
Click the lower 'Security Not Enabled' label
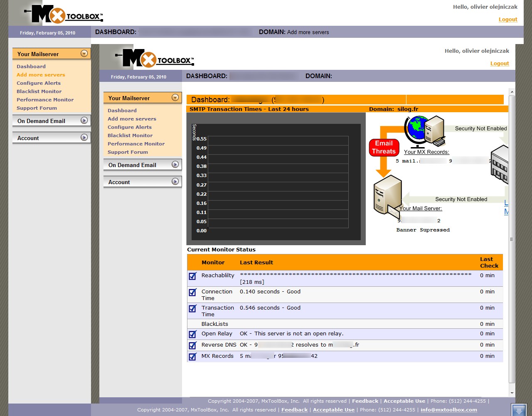461,199
